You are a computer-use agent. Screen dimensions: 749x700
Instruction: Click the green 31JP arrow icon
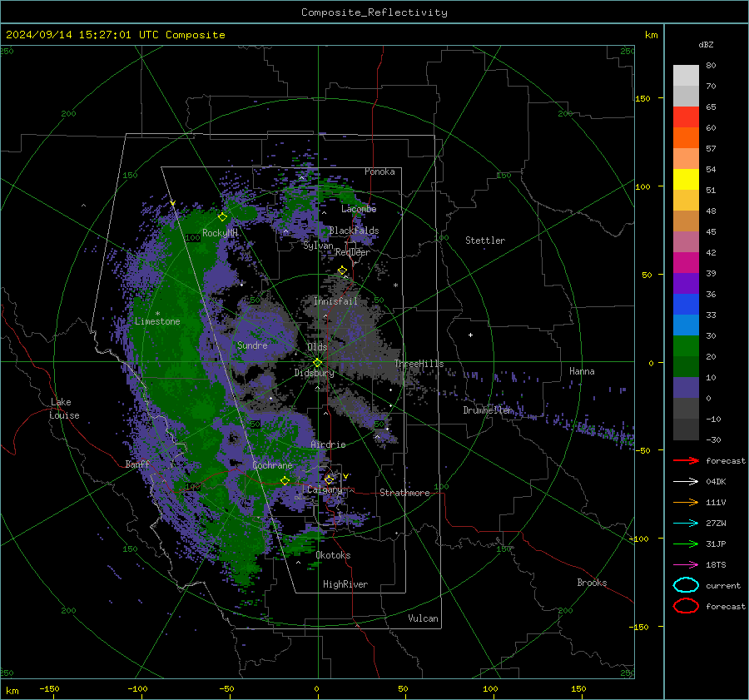pyautogui.click(x=686, y=544)
